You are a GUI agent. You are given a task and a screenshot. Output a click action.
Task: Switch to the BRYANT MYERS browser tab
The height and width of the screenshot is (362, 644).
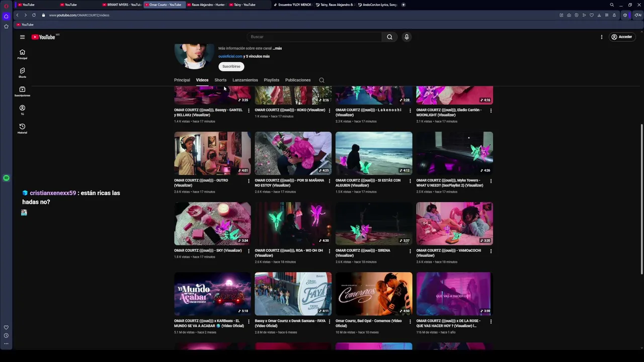[x=121, y=5]
